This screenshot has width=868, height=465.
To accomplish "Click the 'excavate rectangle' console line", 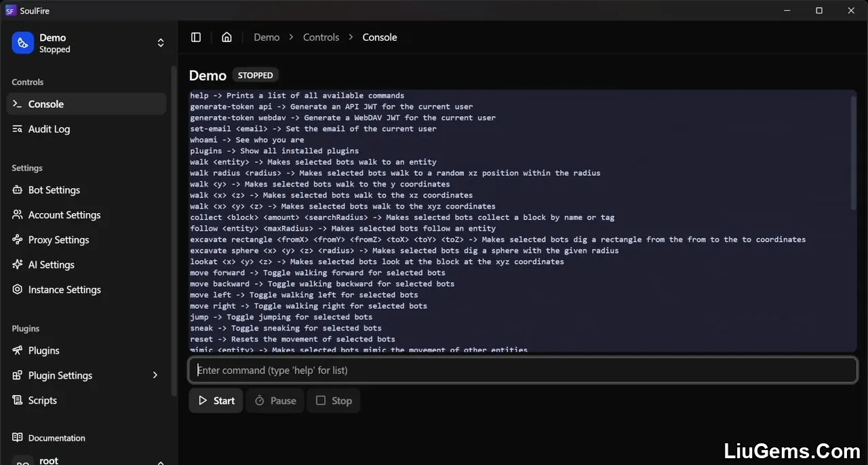I will pos(498,240).
